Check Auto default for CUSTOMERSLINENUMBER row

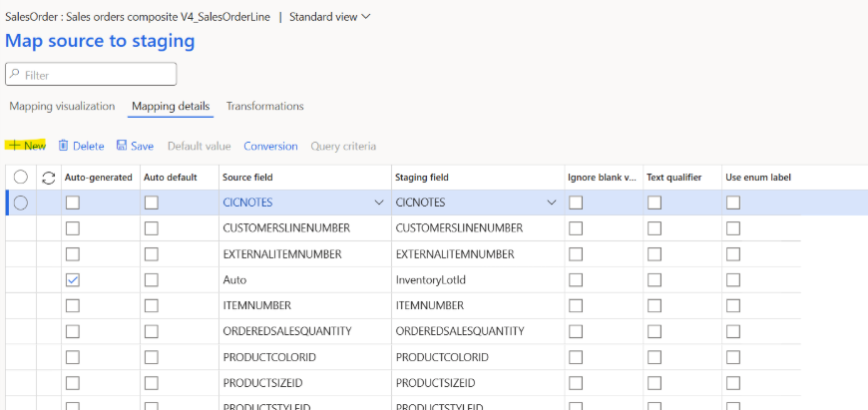click(151, 228)
